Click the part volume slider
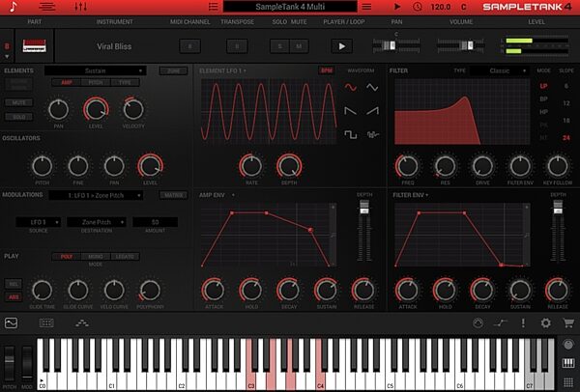The width and height of the screenshot is (580, 392). click(460, 45)
